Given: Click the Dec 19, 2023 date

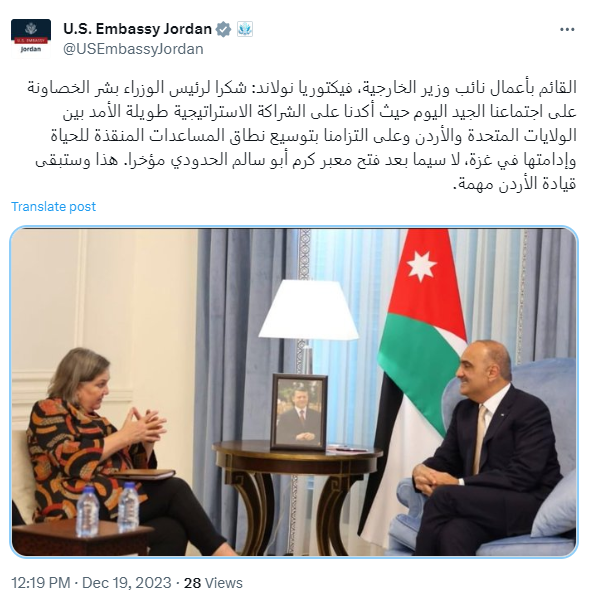Looking at the screenshot, I should pyautogui.click(x=127, y=583).
